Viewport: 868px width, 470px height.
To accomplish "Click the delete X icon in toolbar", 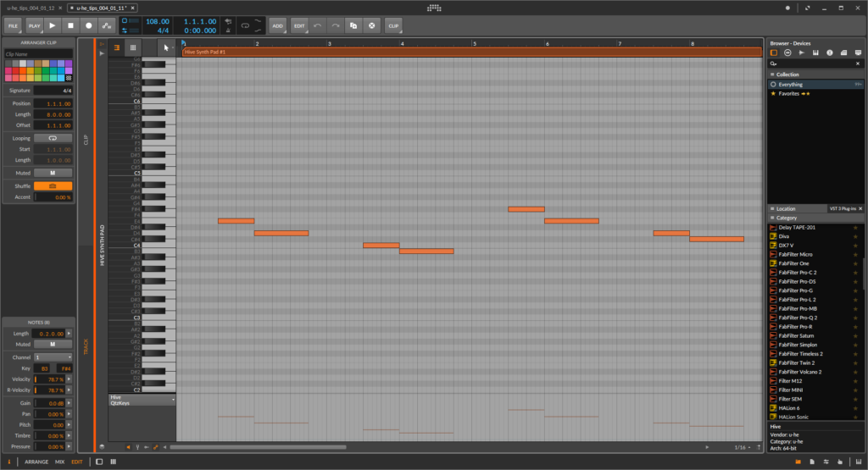I will click(x=371, y=25).
